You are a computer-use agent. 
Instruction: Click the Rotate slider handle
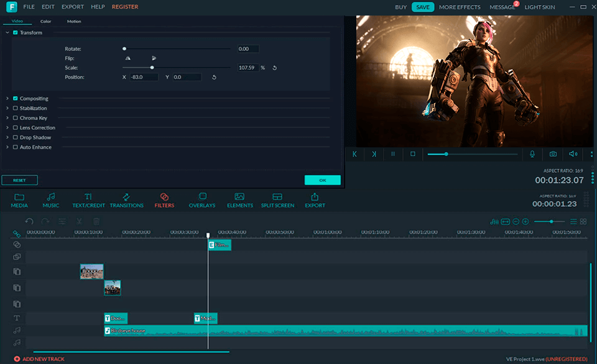[124, 48]
